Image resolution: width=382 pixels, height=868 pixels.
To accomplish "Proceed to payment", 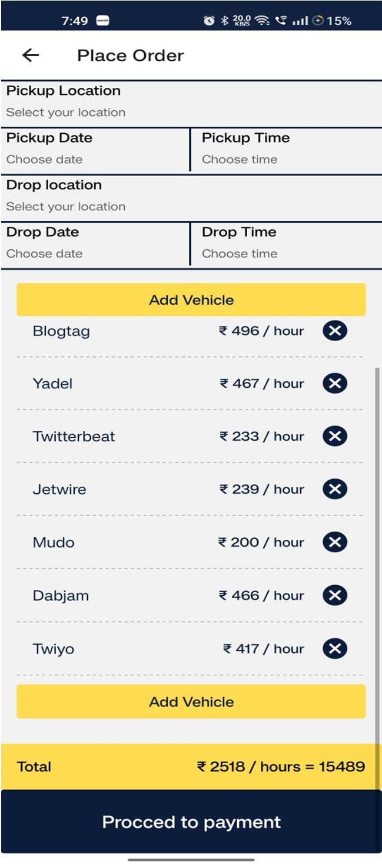I will coord(191,822).
